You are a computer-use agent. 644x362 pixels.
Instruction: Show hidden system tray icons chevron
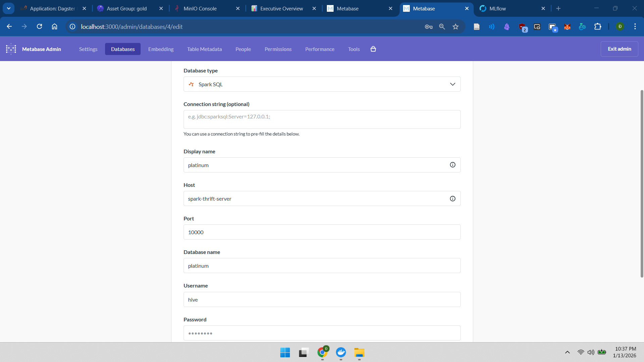pyautogui.click(x=567, y=352)
